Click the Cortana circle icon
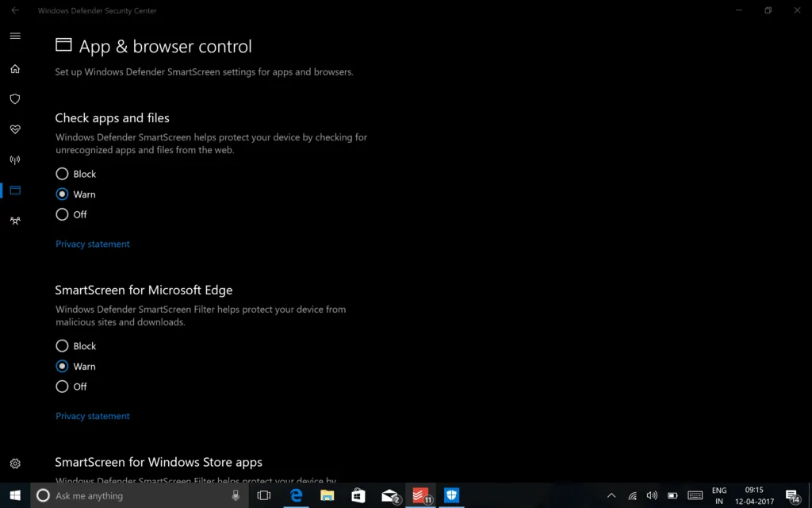 43,495
